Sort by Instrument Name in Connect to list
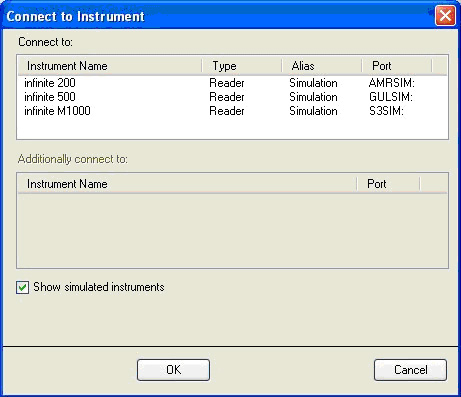 (110, 66)
